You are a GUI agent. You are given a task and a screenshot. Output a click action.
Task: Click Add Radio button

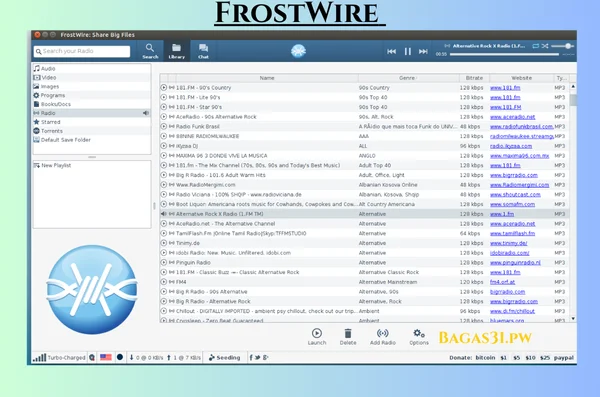click(383, 337)
